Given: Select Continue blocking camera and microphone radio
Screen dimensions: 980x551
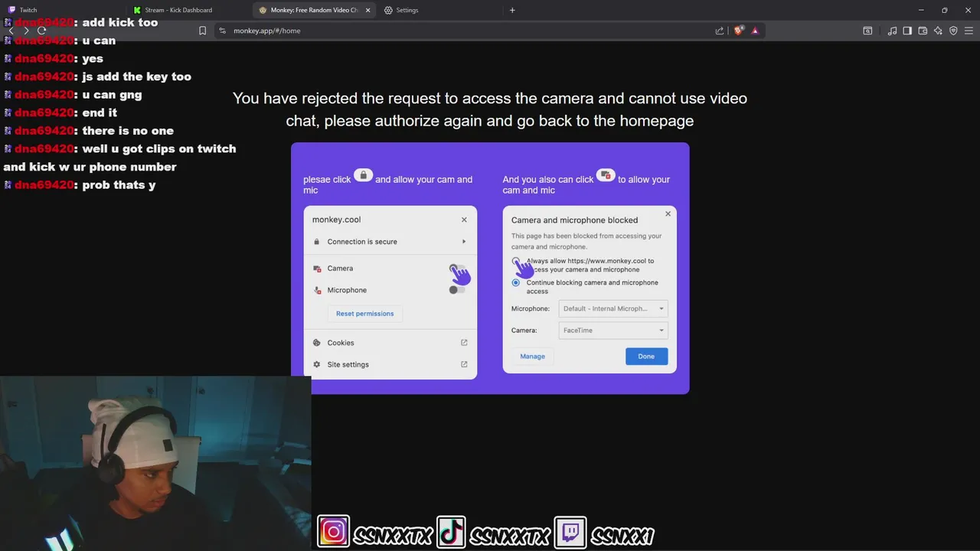Looking at the screenshot, I should pos(516,282).
